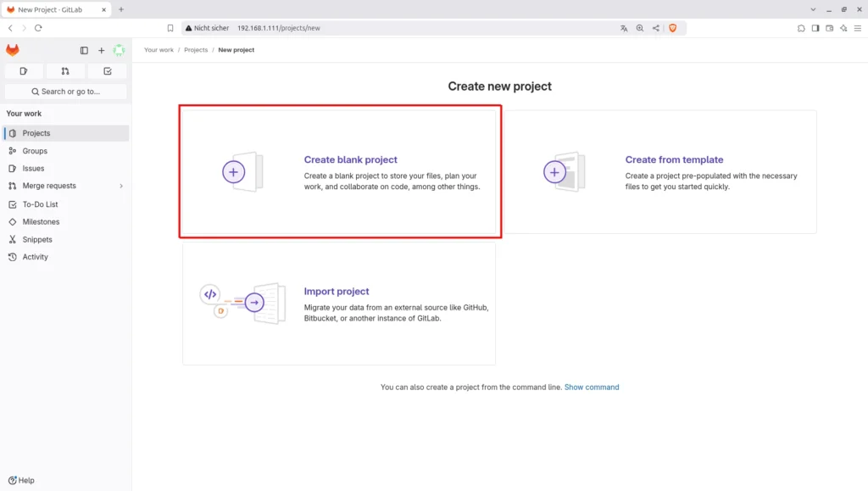
Task: Open the browser extensions puzzle icon
Action: (x=801, y=28)
